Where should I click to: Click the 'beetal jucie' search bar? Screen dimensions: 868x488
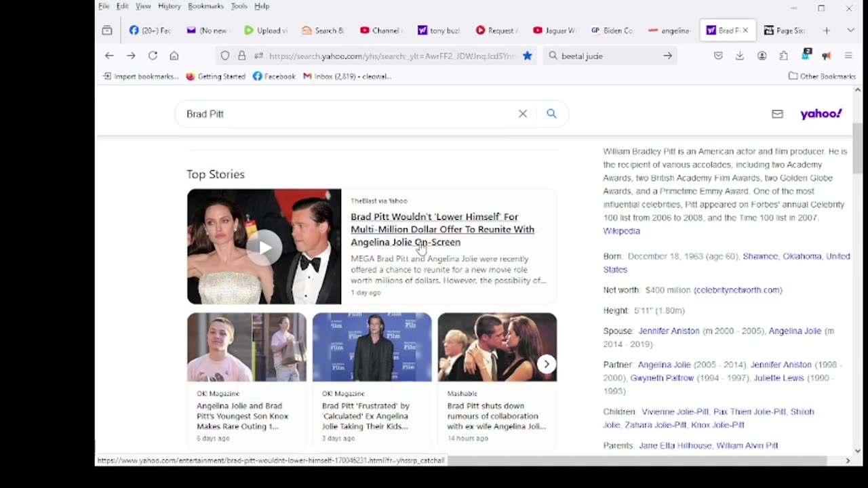[x=610, y=56]
